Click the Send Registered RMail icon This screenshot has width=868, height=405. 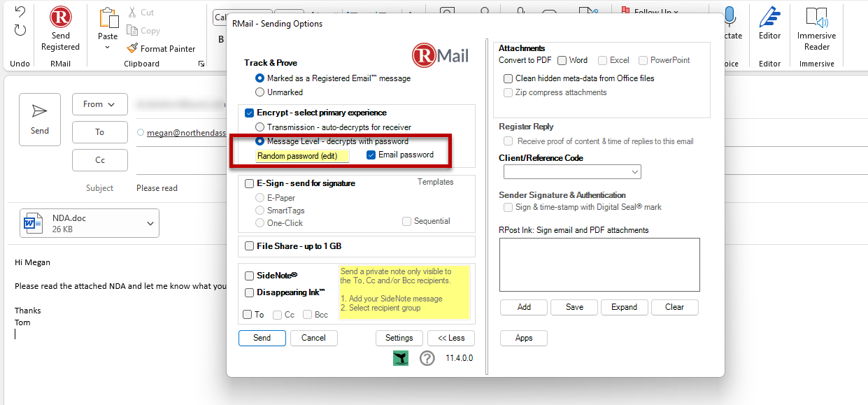tap(61, 16)
